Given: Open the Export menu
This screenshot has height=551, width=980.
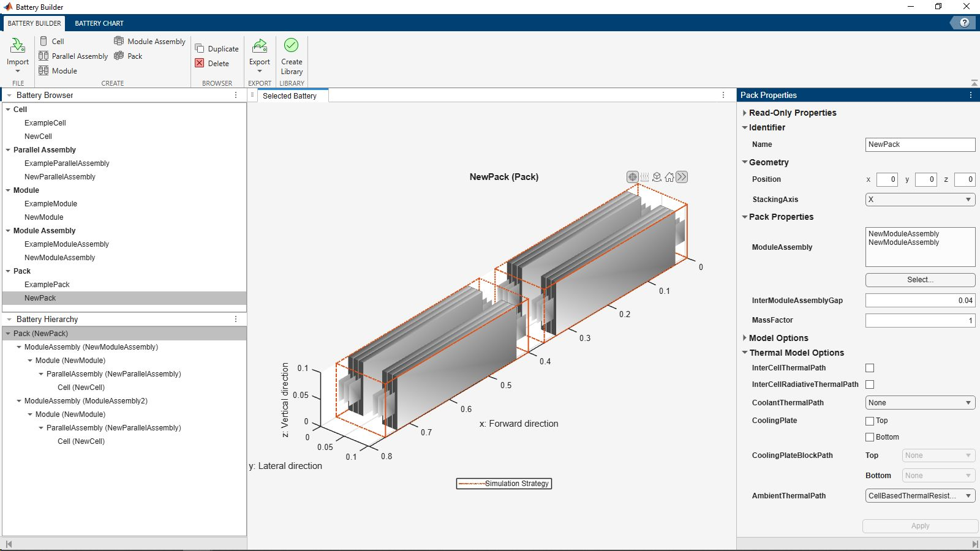Looking at the screenshot, I should click(x=260, y=56).
